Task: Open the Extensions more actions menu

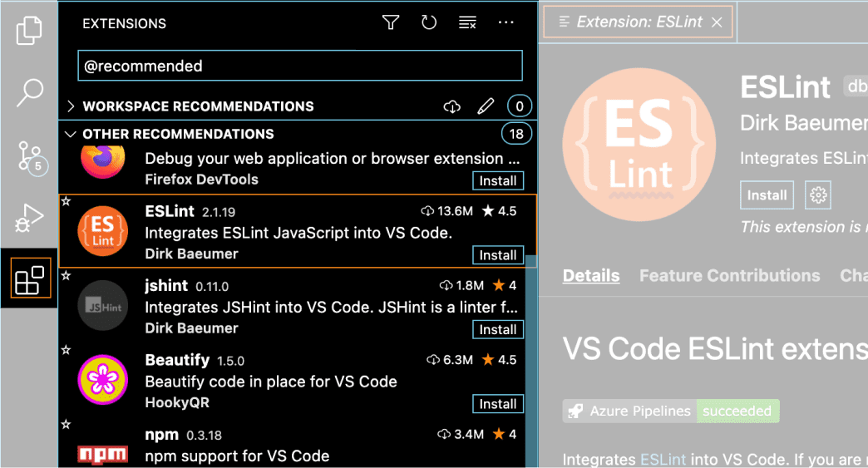Action: (x=506, y=22)
